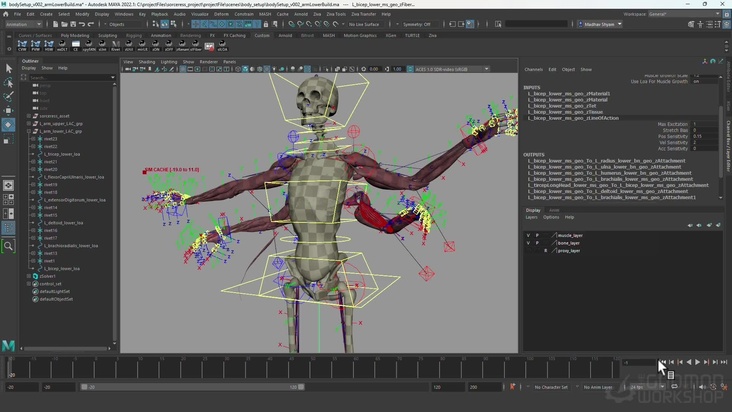Click the Pos Sensitivity value field
This screenshot has height=412, width=732.
tap(705, 136)
